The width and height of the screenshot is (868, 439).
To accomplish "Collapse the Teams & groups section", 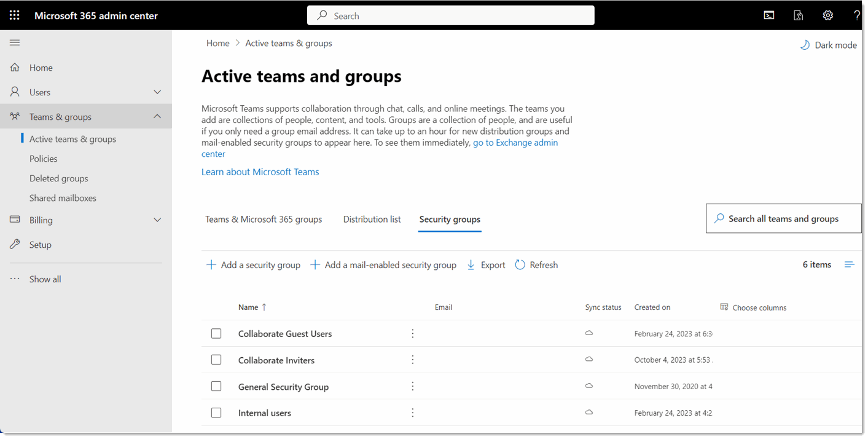I will 157,116.
